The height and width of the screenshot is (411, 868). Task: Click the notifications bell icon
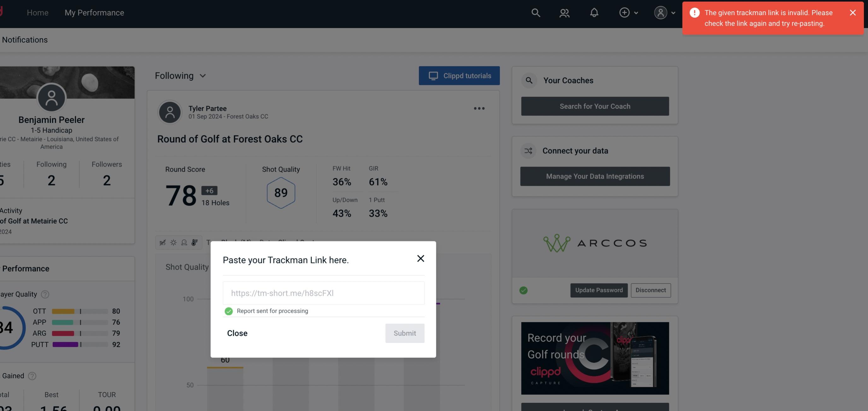tap(594, 12)
